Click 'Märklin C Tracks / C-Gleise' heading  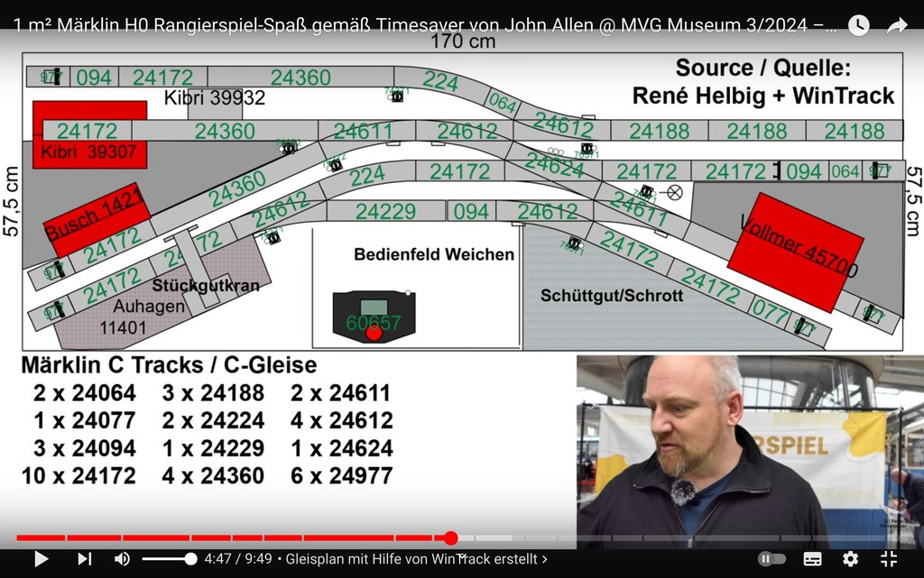point(169,365)
